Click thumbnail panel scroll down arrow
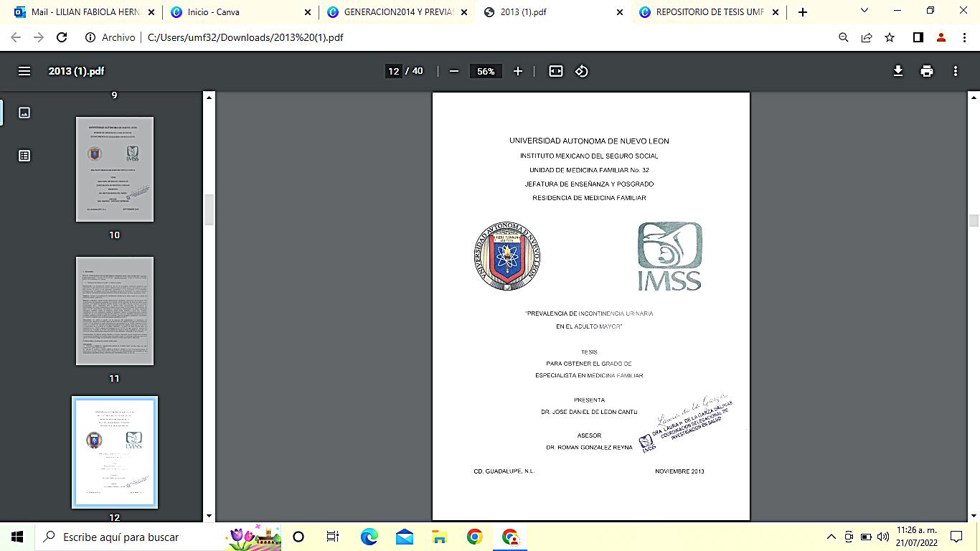 click(209, 516)
